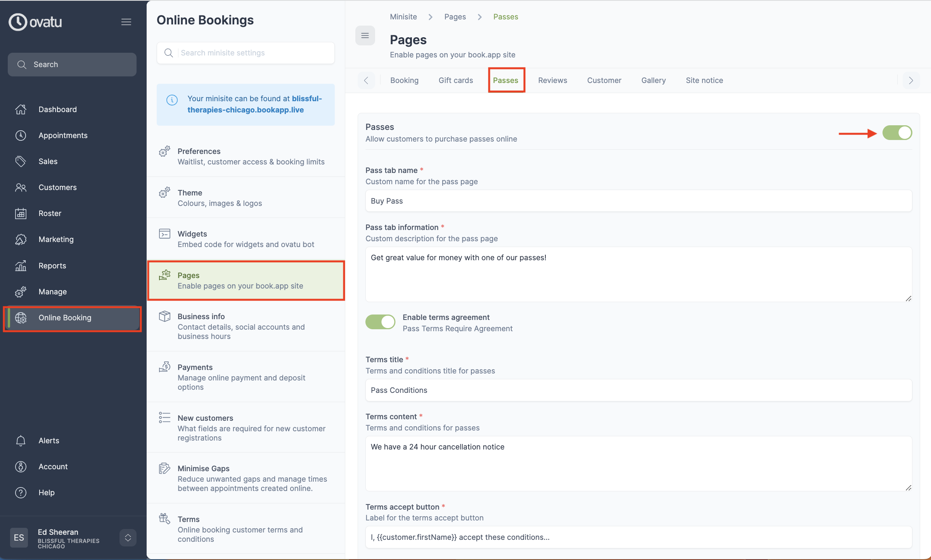Open Dashboard via house icon

[x=21, y=109]
